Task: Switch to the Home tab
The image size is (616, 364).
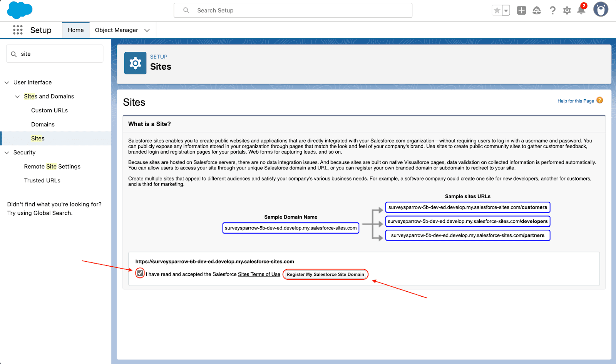Action: 76,30
